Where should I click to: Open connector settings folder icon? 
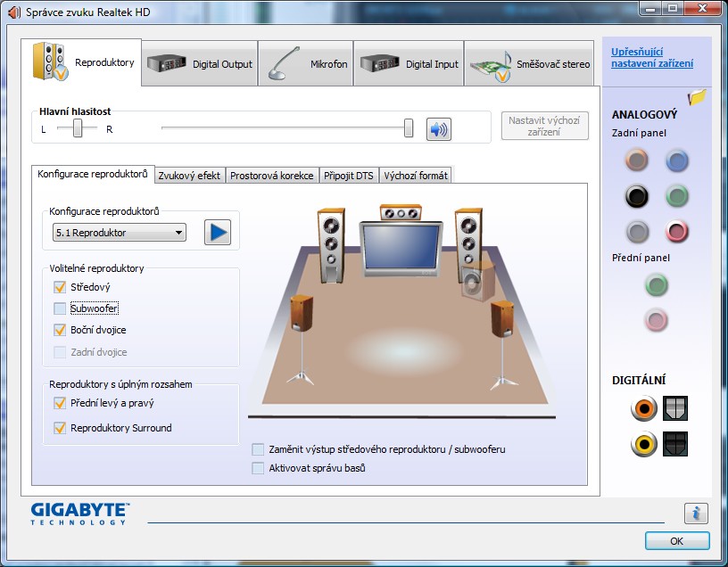pos(697,97)
